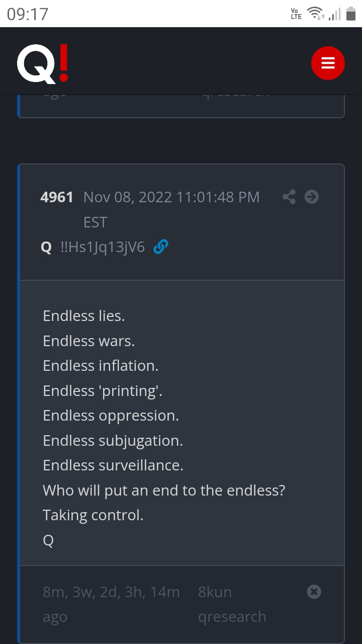Click the tripcode !!Hs1Jq13jV6
This screenshot has height=644, width=362.
[103, 247]
